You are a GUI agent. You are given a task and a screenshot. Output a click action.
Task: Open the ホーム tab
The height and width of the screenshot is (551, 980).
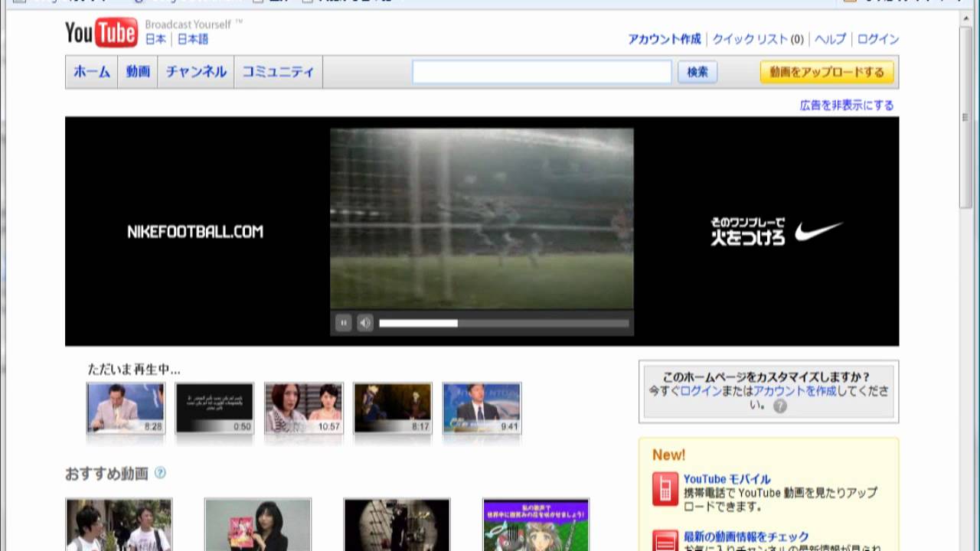(92, 72)
